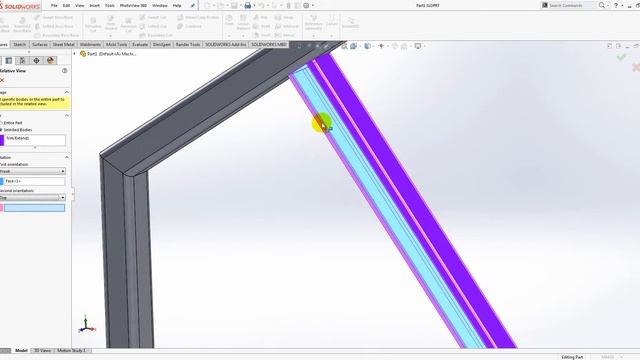Switch to the Surfaces tab
This screenshot has width=640, height=360.
(40, 44)
